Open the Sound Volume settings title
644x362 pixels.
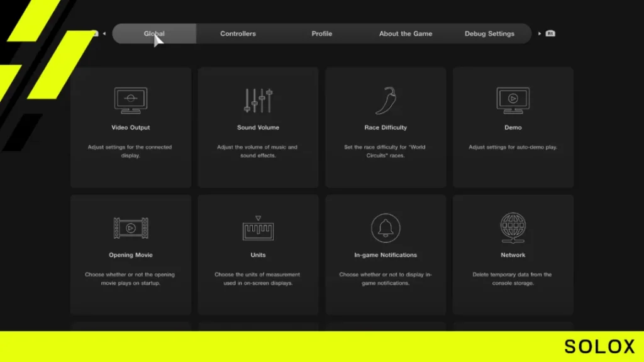pyautogui.click(x=258, y=128)
